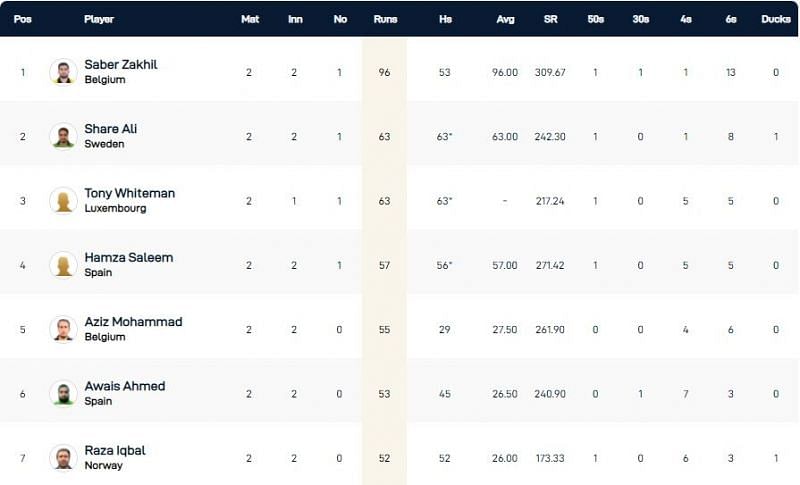Screen dimensions: 800x485
Task: Click Awais Ahmed's player avatar
Action: tap(63, 393)
